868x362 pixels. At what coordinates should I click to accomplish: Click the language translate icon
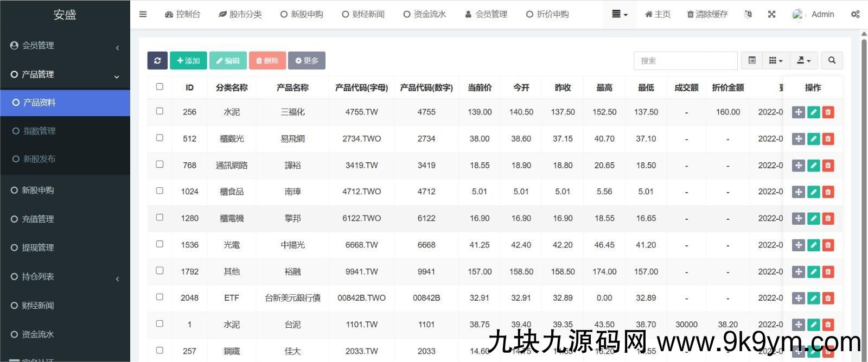pyautogui.click(x=748, y=14)
